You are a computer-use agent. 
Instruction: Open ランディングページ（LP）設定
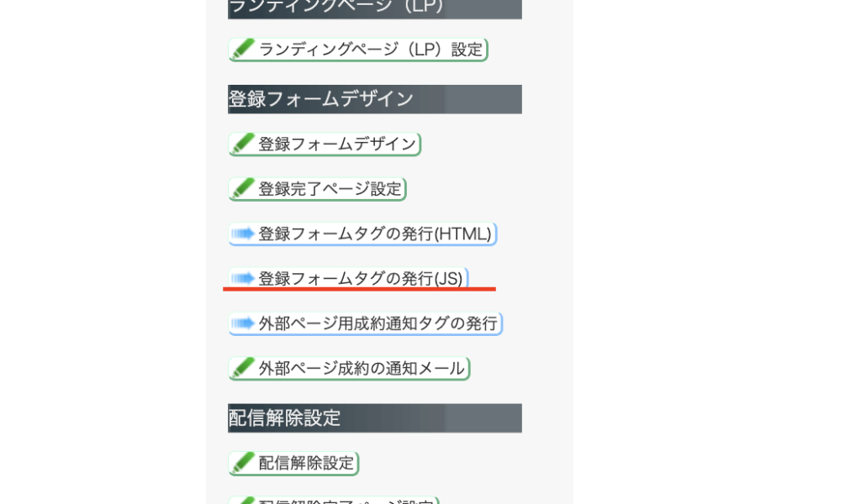358,50
